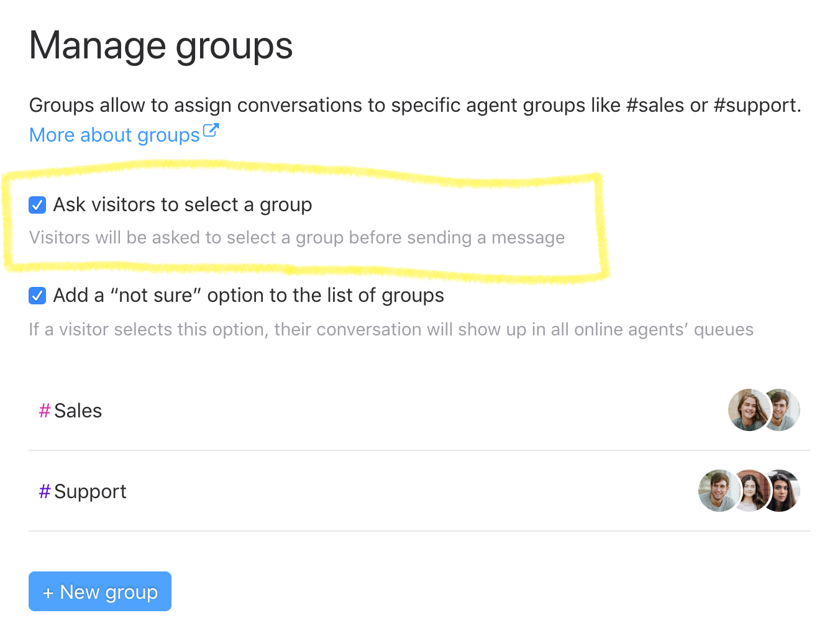
Task: Uncheck the Ask visitors to select a group checkbox
Action: 37,205
